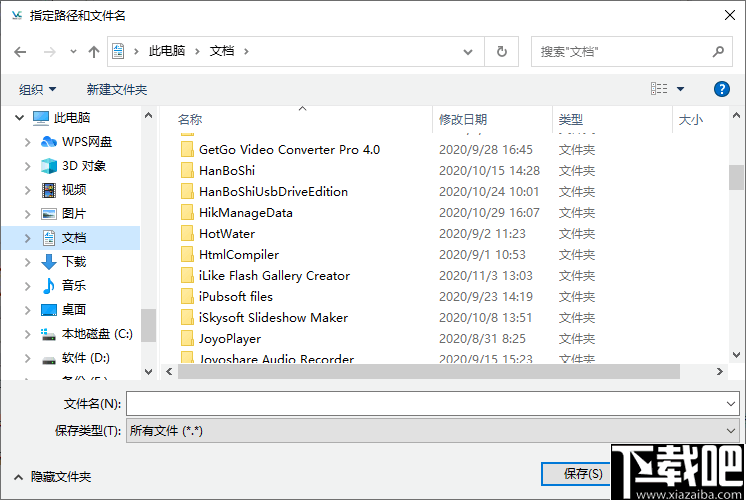Select the 图片 picture icon
This screenshot has height=500, width=746.
coord(49,214)
